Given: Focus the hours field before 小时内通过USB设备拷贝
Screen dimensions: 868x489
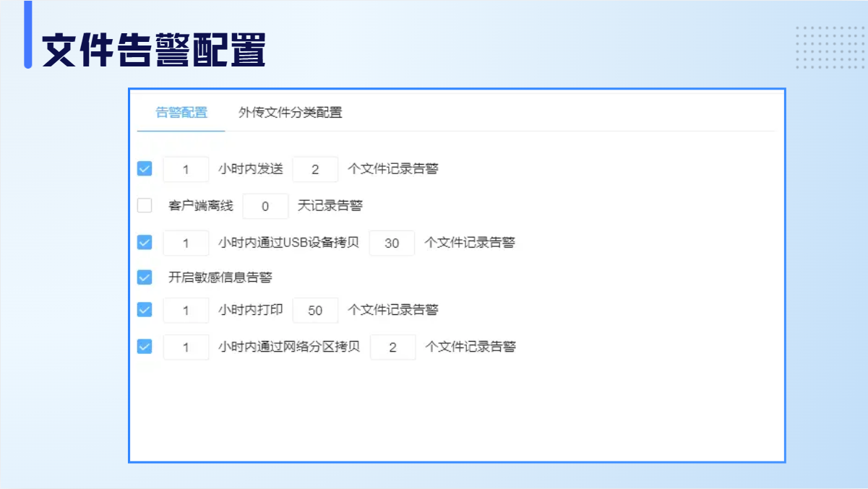Looking at the screenshot, I should tap(186, 243).
